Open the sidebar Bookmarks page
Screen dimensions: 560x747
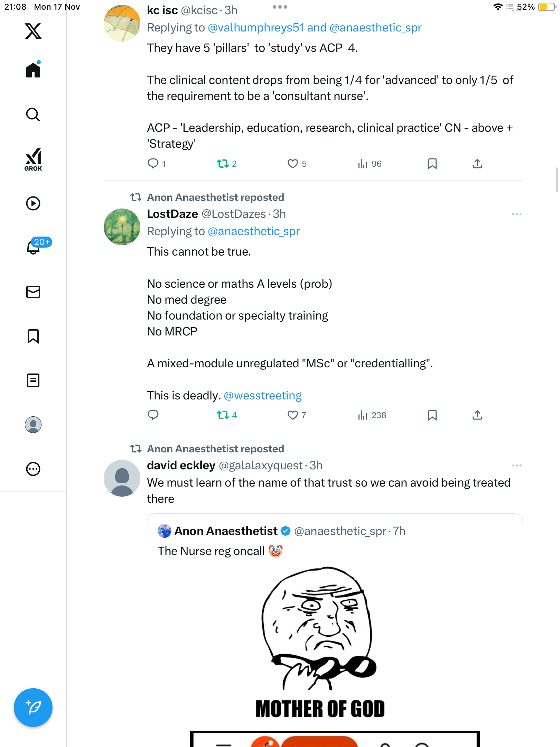33,336
